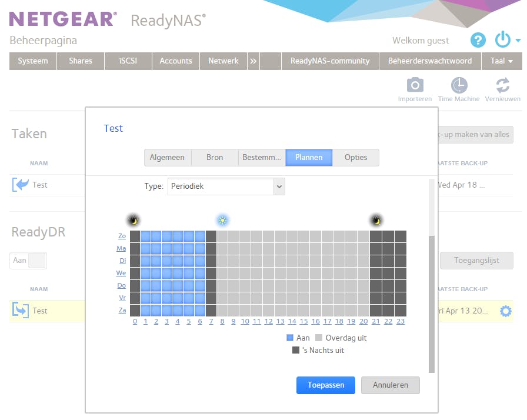This screenshot has height=420, width=527.
Task: Click the Importeren camera icon
Action: coord(415,85)
